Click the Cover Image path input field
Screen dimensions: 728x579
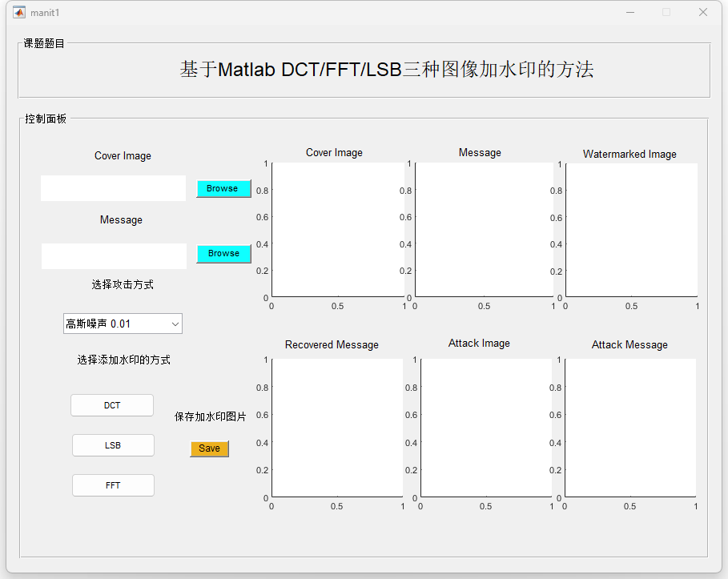(x=113, y=188)
